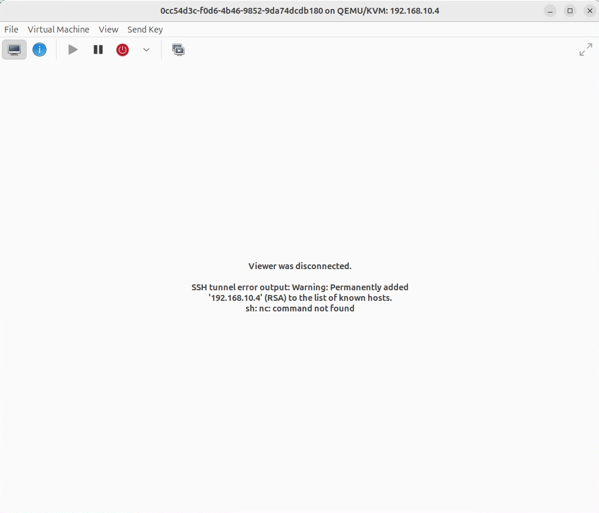Click the 'sh: nc: command not found' line

click(300, 308)
